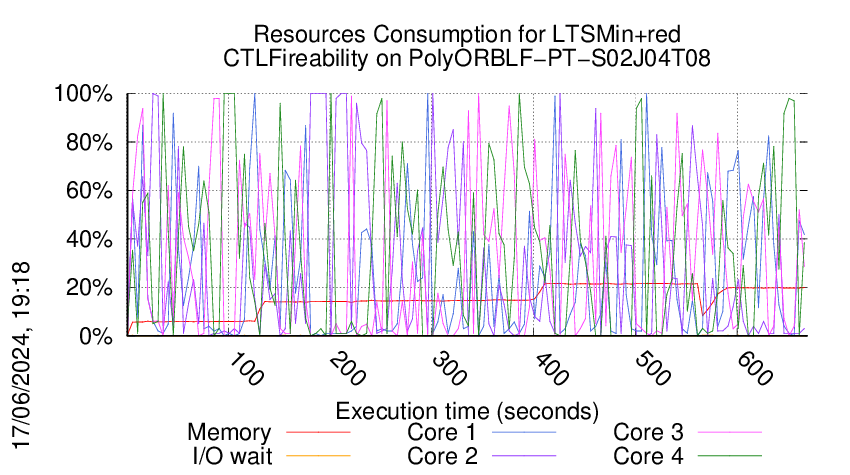Click the 80% y-axis label
Screen dimensions: 850x475
tap(89, 143)
